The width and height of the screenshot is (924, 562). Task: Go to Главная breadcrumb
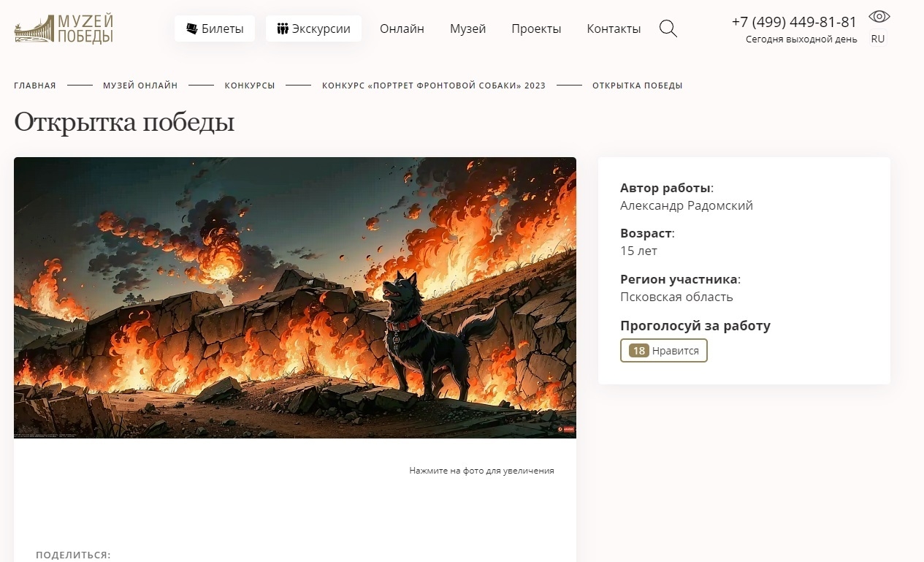[x=35, y=86]
